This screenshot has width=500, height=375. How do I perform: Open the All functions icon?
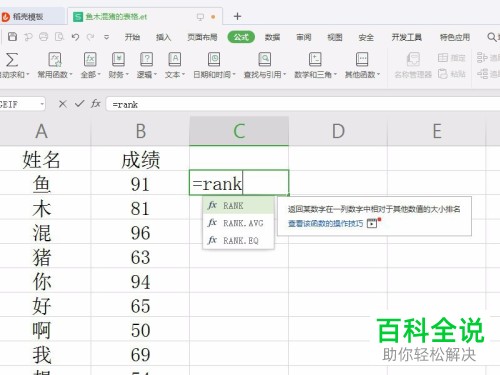(90, 60)
